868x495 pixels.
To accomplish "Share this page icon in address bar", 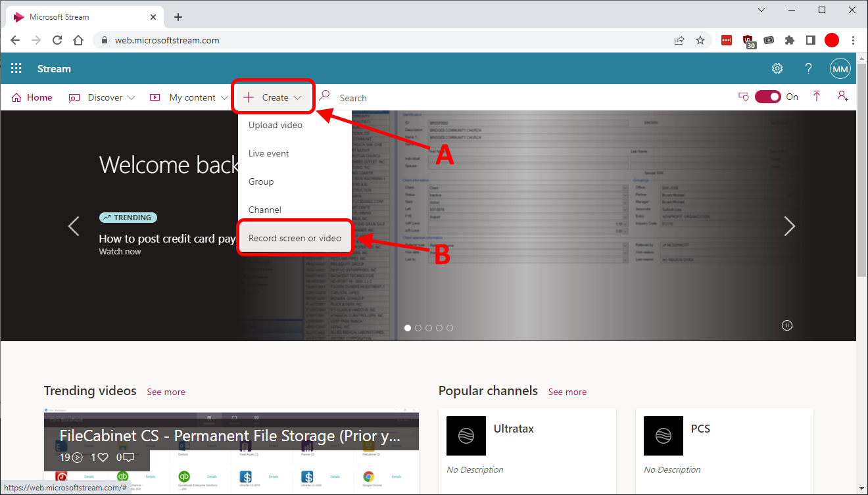I will (679, 40).
